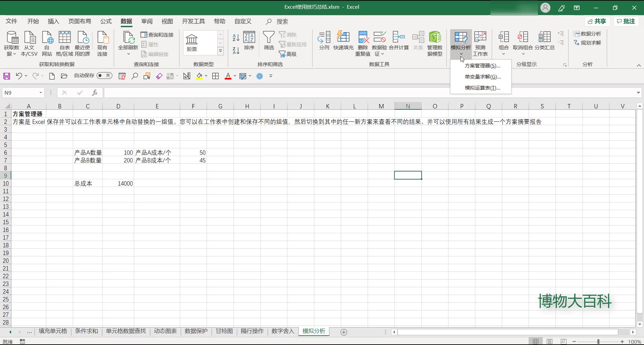Open 分级显示 dialog launcher

565,65
